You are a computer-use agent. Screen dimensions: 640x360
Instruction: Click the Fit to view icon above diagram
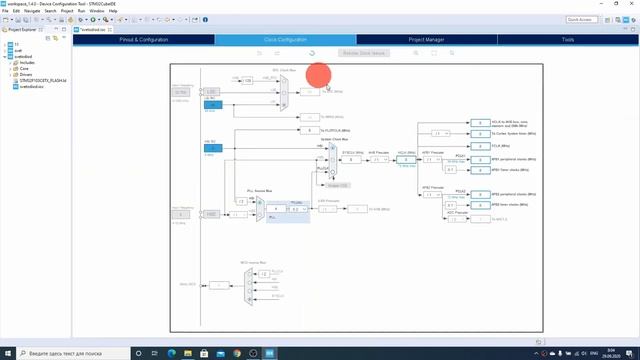click(434, 53)
